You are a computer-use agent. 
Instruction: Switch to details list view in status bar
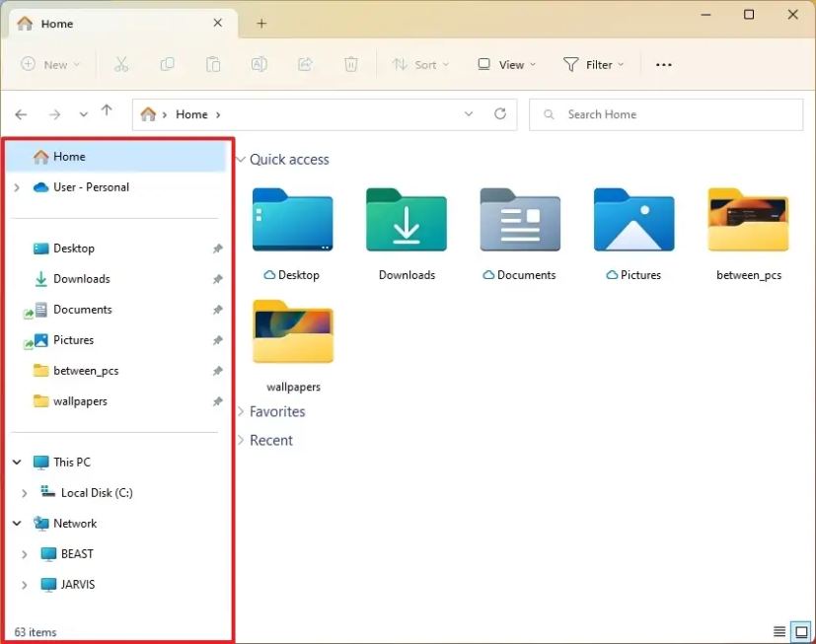[x=779, y=632]
